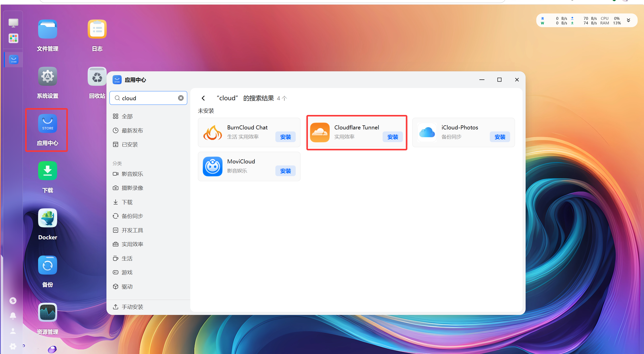
Task: Go back using the left arrow
Action: point(203,98)
